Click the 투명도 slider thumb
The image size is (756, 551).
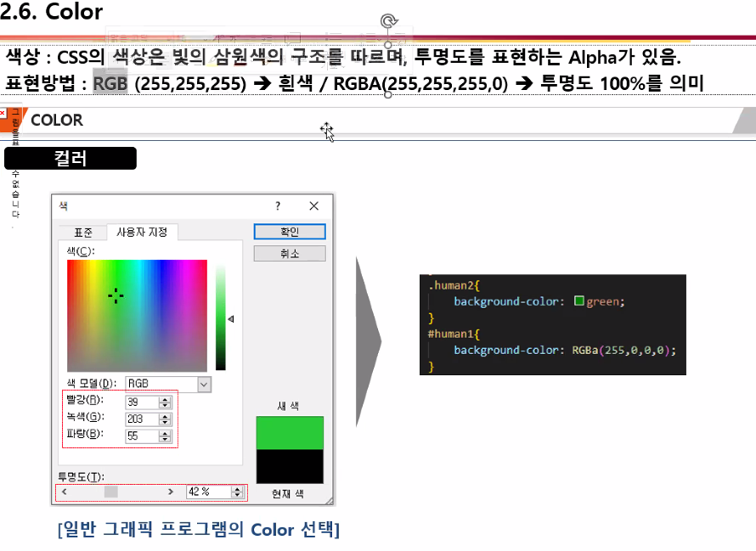(x=110, y=492)
